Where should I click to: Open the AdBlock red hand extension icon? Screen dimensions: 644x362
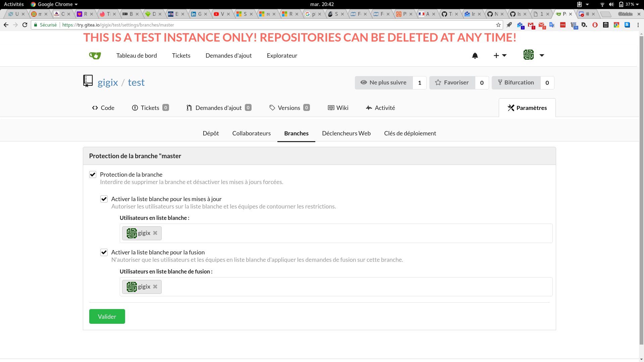595,25
